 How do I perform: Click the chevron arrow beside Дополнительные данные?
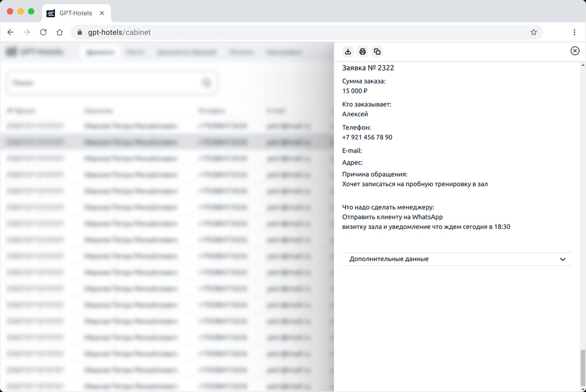click(x=563, y=260)
